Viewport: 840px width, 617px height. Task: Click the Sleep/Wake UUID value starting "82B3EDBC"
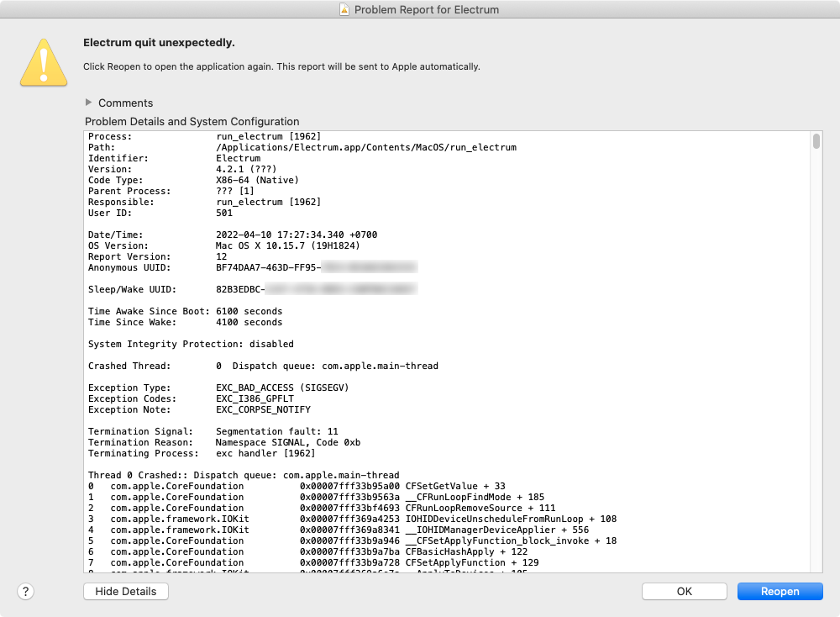(317, 289)
